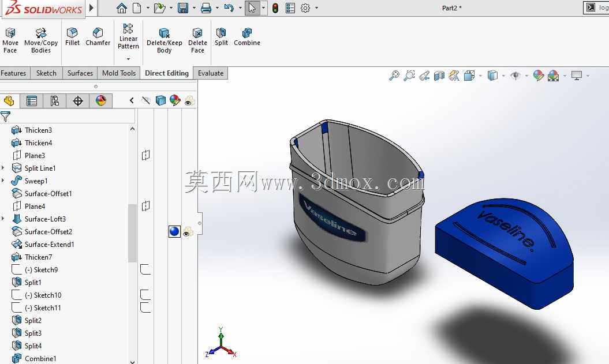Click the Home icon in top toolbar

click(122, 7)
